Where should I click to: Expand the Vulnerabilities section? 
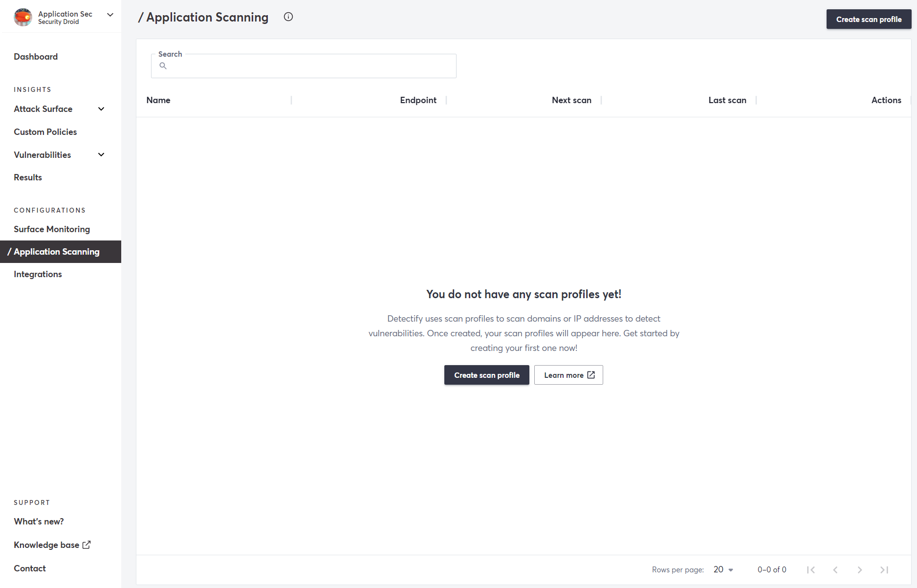coord(101,154)
